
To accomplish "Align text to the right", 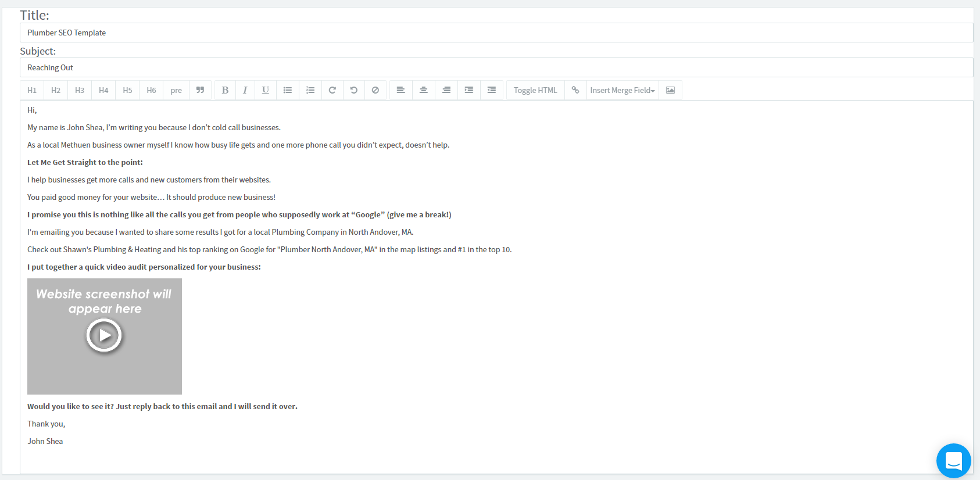I will tap(446, 90).
